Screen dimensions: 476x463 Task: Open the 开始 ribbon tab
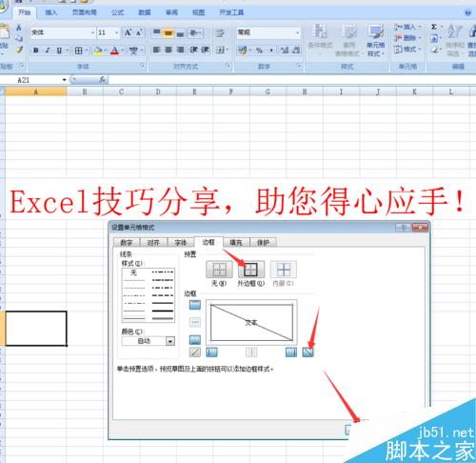(25, 12)
